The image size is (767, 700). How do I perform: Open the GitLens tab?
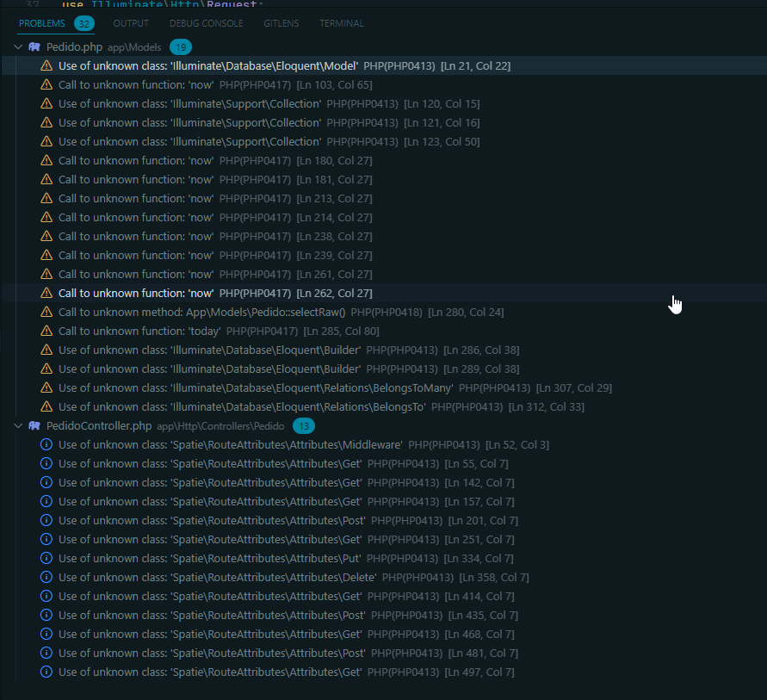(x=281, y=23)
